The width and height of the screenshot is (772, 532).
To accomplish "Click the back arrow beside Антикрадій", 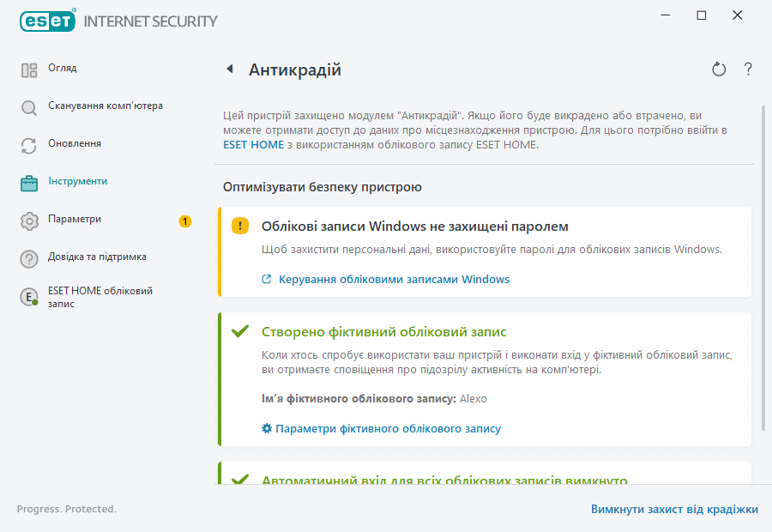I will point(230,70).
